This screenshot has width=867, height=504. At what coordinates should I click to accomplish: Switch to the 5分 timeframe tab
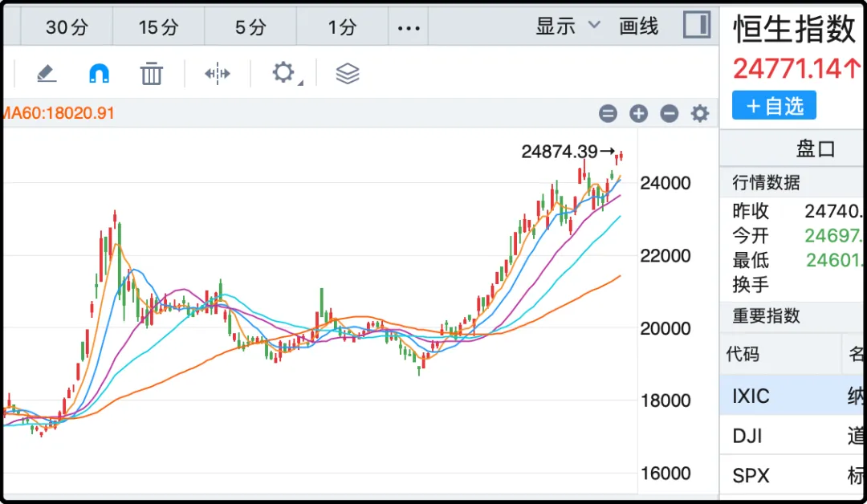tap(250, 28)
